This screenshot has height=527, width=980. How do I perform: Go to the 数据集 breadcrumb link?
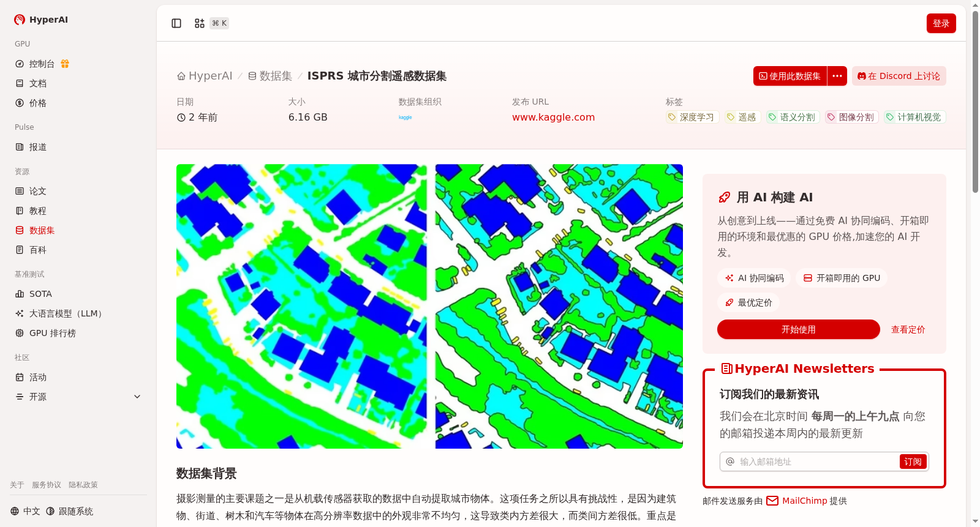(270, 76)
